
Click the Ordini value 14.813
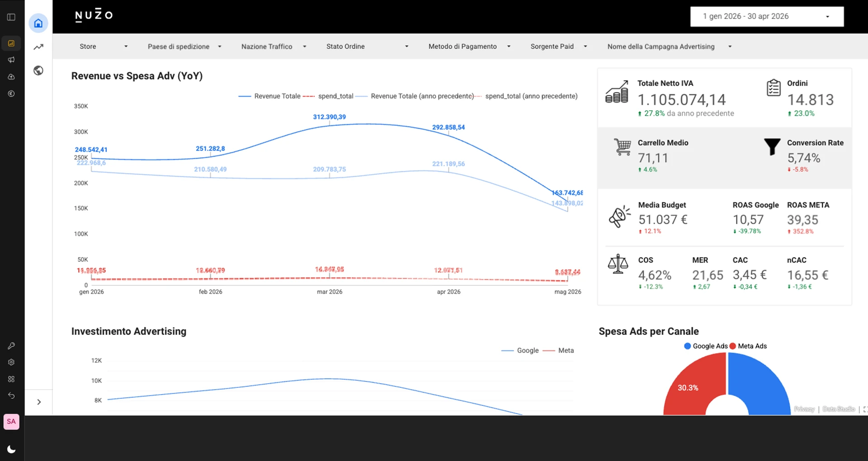click(x=811, y=99)
